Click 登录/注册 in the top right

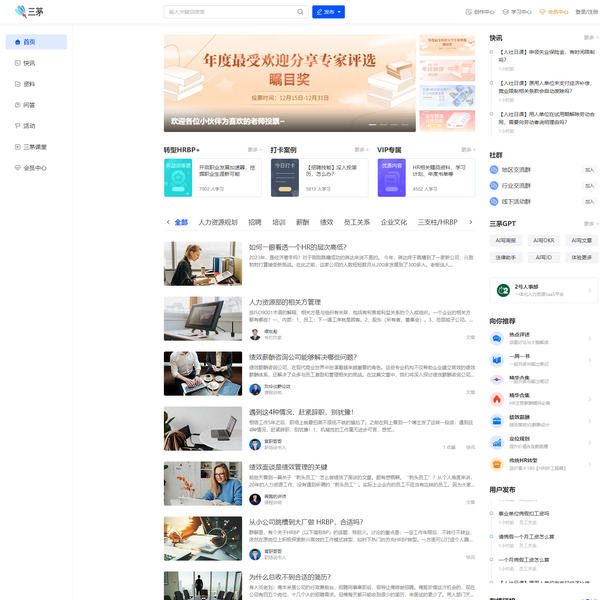(x=587, y=12)
